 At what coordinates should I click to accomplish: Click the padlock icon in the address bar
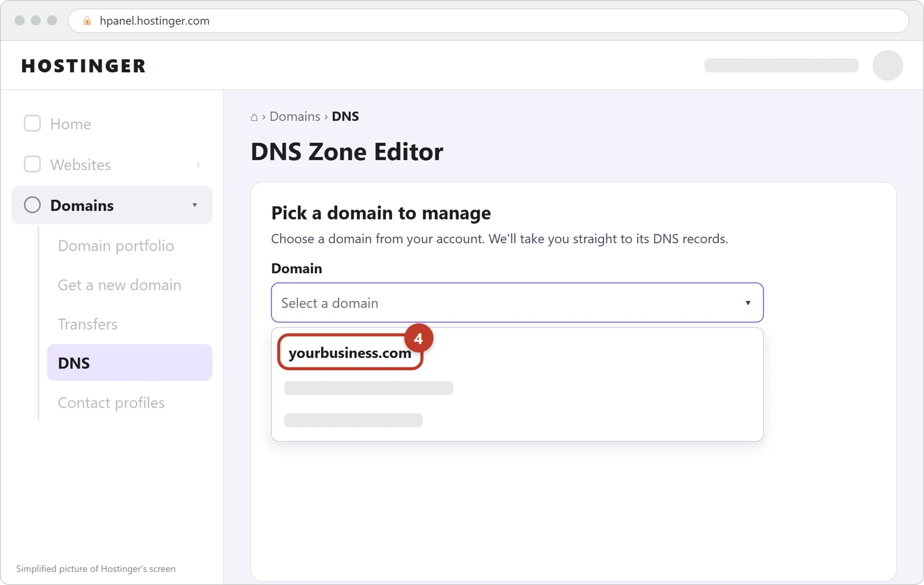pyautogui.click(x=87, y=21)
